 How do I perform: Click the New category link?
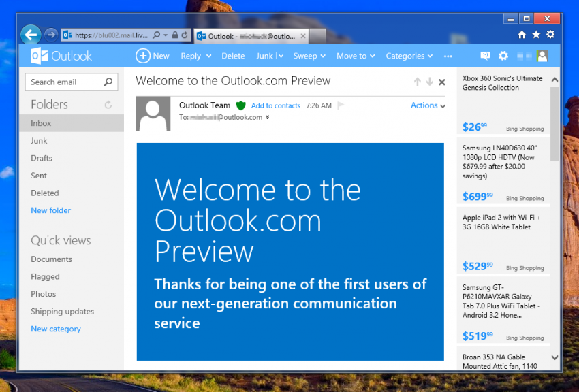(56, 329)
